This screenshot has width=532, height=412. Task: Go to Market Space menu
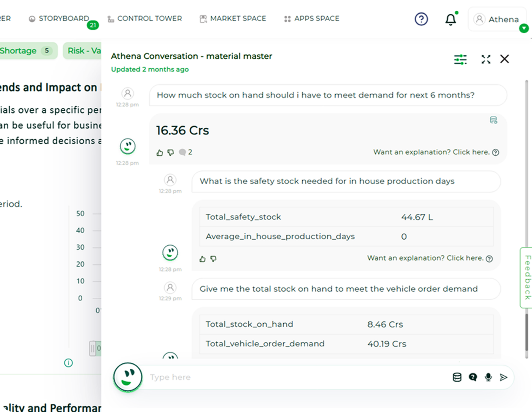[x=233, y=18]
